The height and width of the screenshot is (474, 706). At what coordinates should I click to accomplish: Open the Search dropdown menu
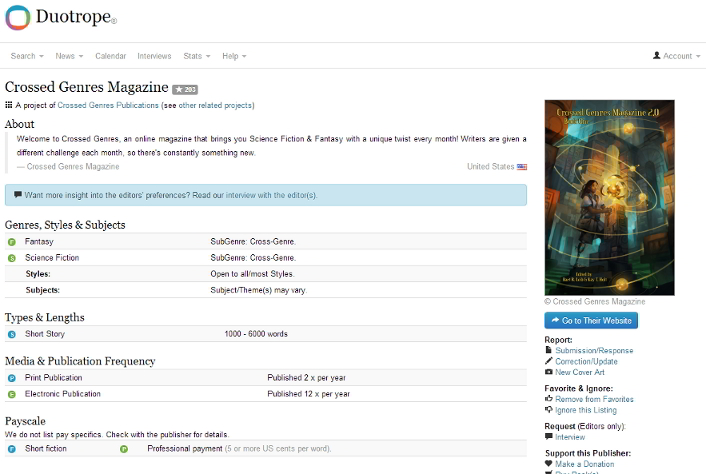click(27, 56)
